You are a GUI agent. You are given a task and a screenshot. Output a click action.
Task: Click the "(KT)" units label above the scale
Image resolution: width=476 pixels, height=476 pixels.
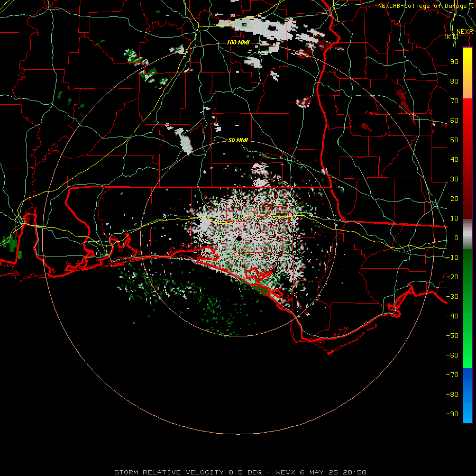[x=452, y=37]
